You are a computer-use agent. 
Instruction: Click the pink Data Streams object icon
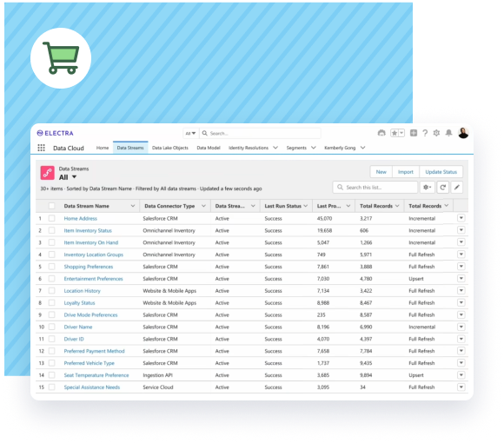(x=48, y=173)
